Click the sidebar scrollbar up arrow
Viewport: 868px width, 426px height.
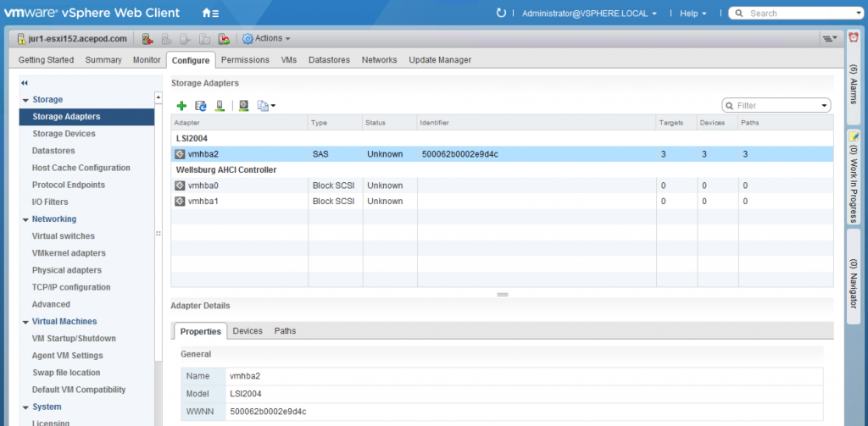pos(159,97)
